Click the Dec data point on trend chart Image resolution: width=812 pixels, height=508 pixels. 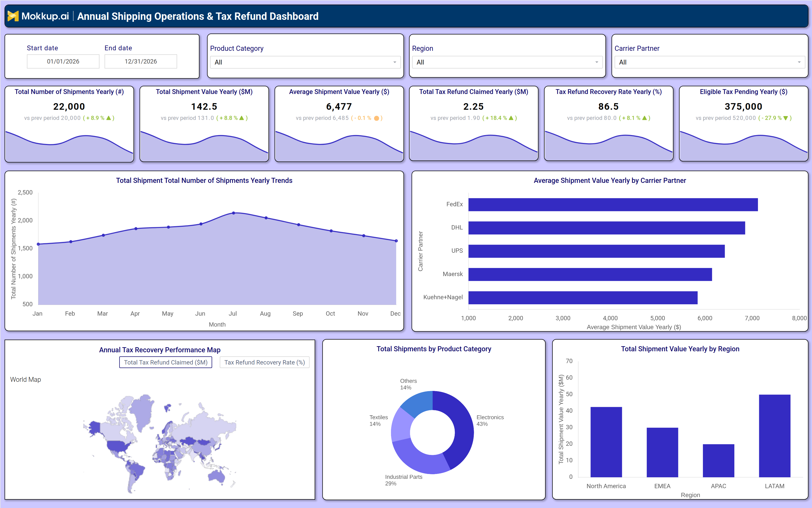click(396, 241)
